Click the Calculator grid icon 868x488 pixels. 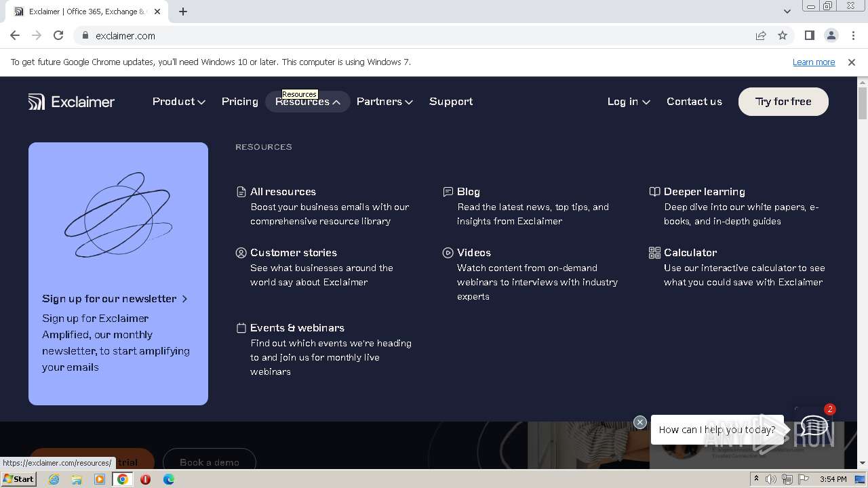pos(654,253)
